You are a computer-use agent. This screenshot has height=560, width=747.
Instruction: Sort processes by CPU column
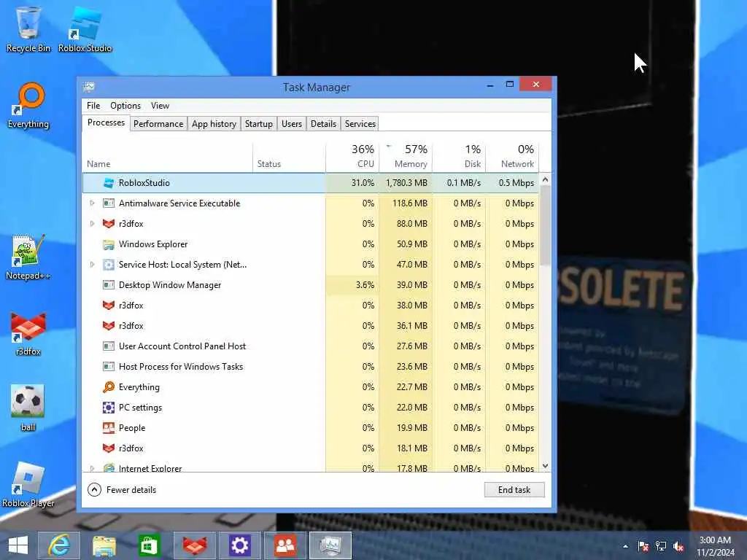point(352,157)
